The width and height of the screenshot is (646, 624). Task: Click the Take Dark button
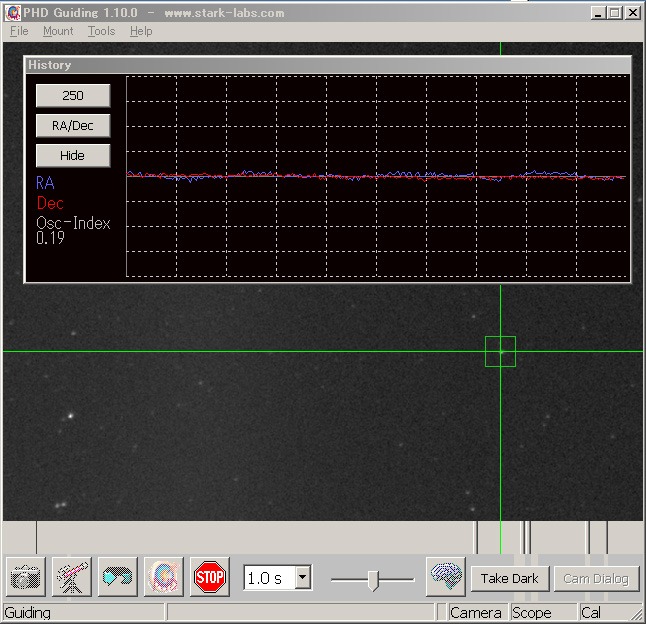click(510, 579)
